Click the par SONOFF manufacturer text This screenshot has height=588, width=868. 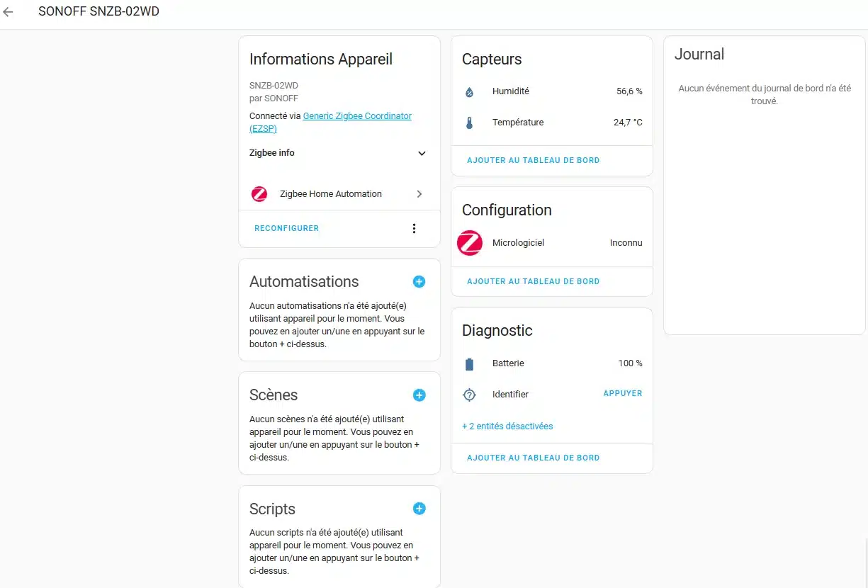(274, 98)
